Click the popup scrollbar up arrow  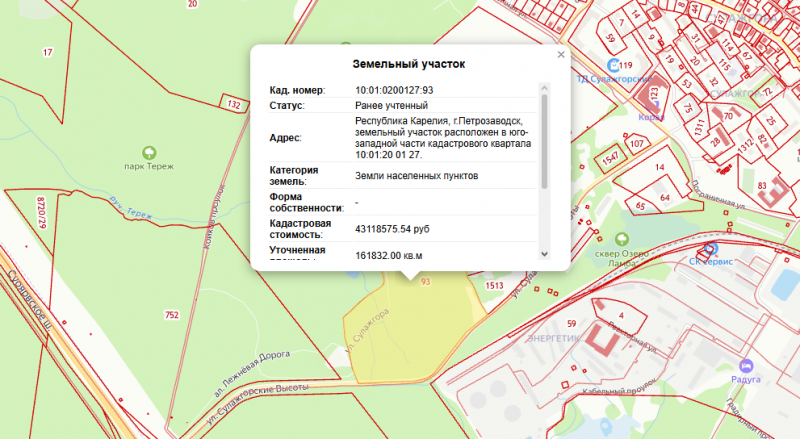[544, 88]
